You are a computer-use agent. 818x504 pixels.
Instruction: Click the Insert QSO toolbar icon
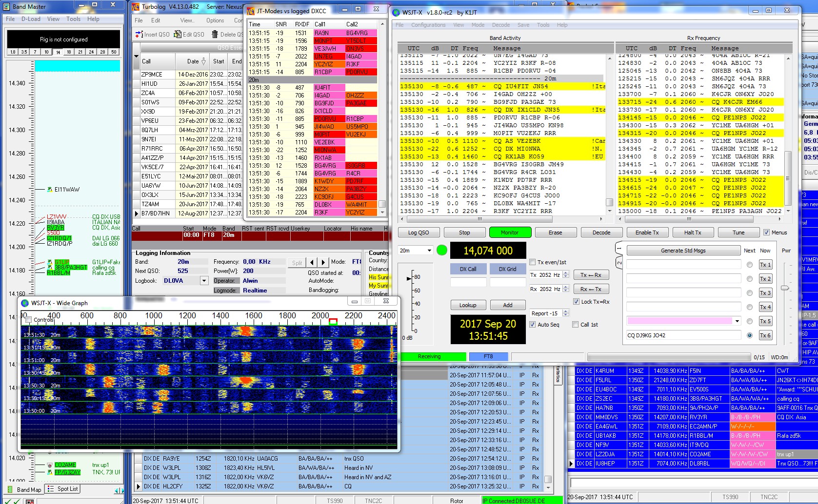[x=139, y=35]
